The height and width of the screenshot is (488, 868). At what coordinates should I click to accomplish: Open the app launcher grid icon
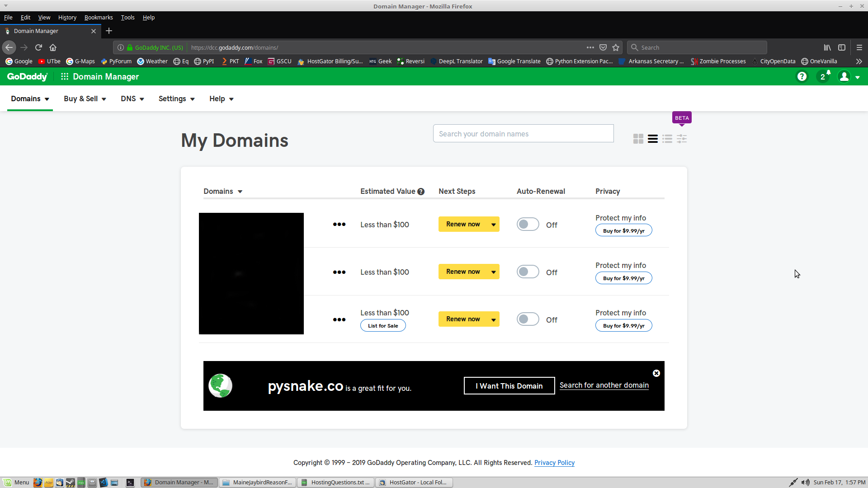point(65,77)
